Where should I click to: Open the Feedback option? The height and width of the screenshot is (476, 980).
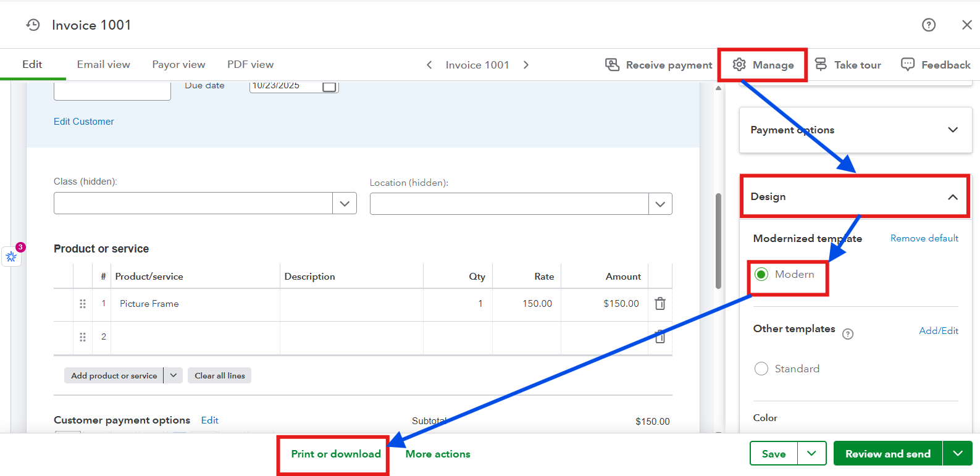[936, 65]
